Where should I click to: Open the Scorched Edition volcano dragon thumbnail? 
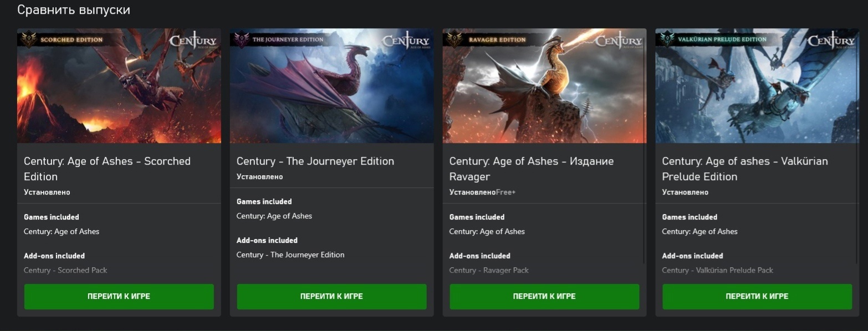tap(119, 86)
